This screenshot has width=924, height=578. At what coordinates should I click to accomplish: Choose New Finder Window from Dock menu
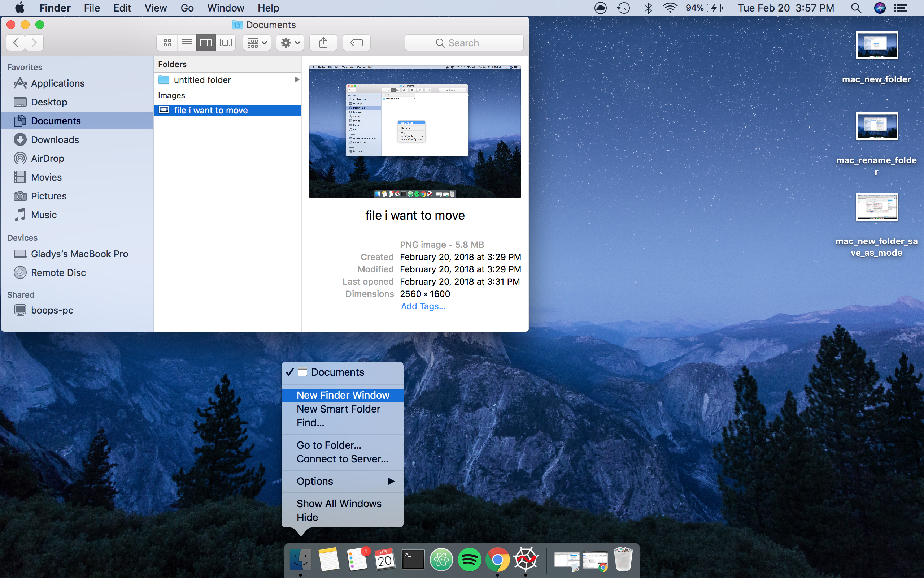(x=343, y=395)
